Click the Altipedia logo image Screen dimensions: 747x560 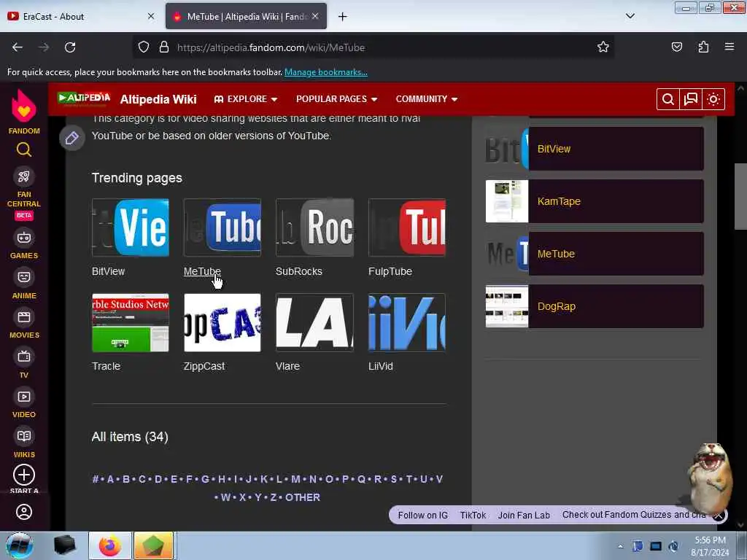point(84,98)
